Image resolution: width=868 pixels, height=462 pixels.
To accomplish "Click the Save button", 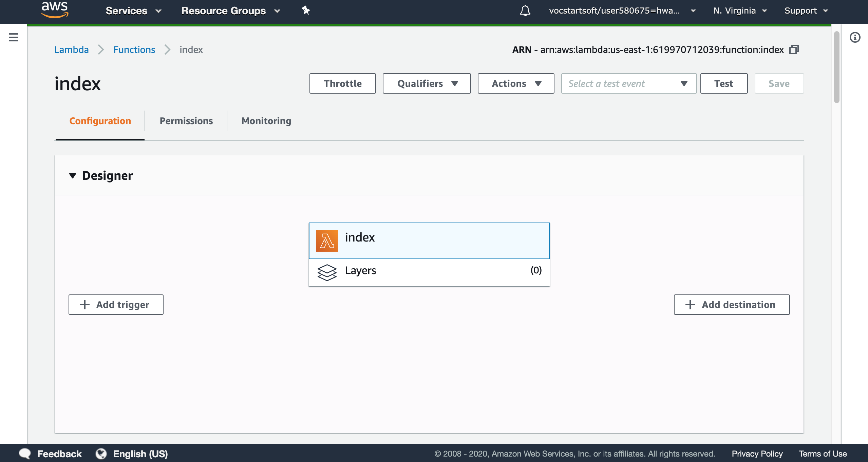I will (x=779, y=83).
